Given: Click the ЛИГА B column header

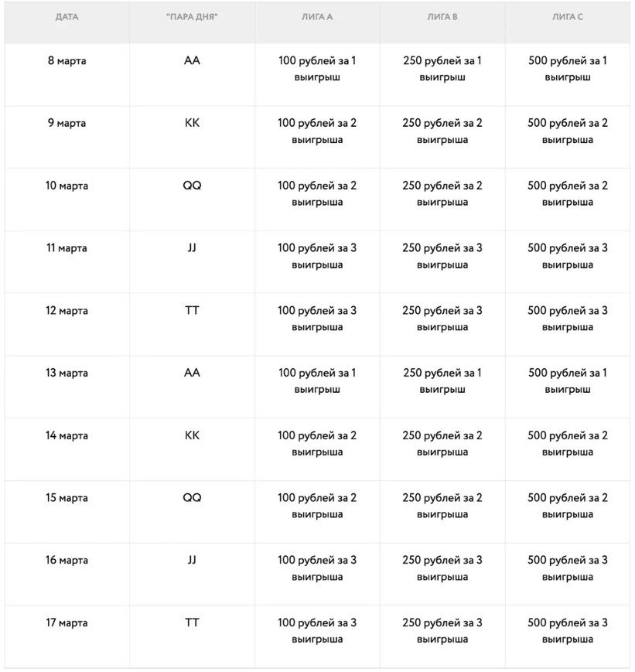Looking at the screenshot, I should pyautogui.click(x=442, y=17).
